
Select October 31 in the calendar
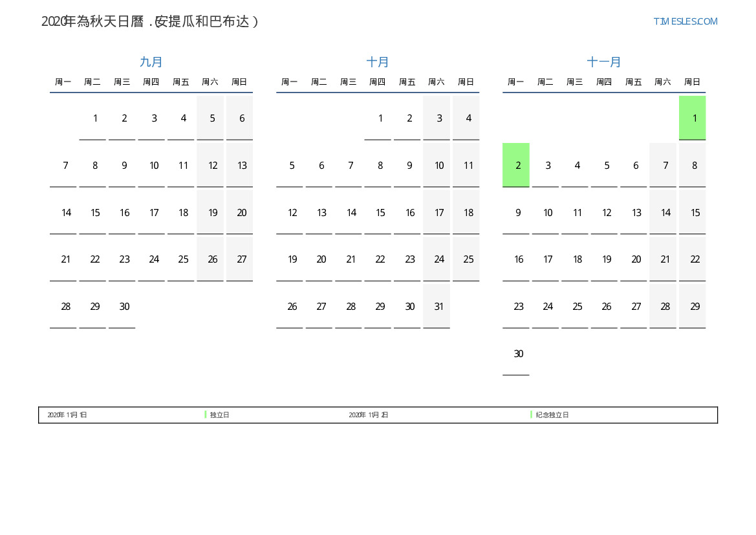438,307
